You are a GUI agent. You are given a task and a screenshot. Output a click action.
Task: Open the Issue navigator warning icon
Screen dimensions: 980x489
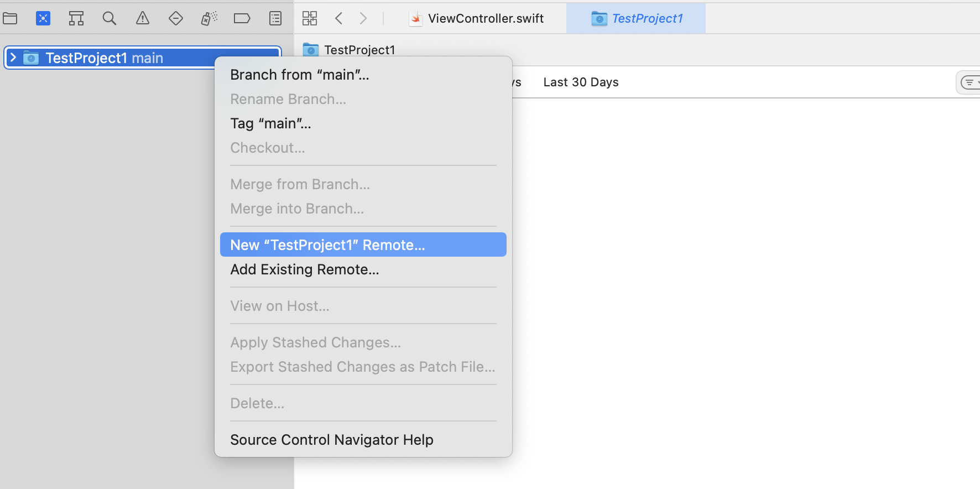(x=143, y=18)
